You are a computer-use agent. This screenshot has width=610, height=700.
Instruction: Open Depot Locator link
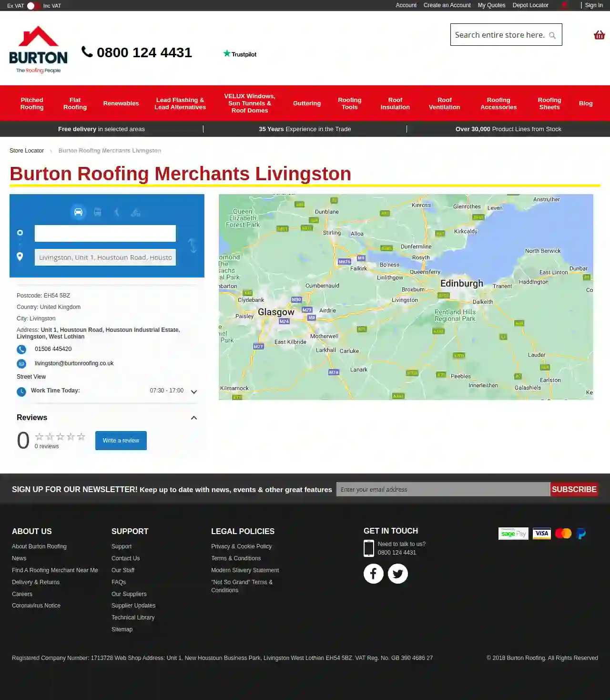[x=530, y=5]
